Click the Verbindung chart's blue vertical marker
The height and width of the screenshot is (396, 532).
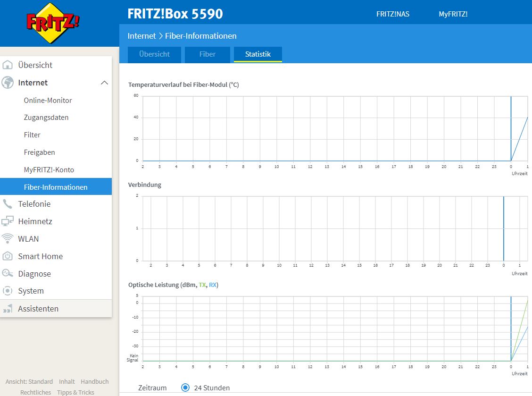click(504, 228)
